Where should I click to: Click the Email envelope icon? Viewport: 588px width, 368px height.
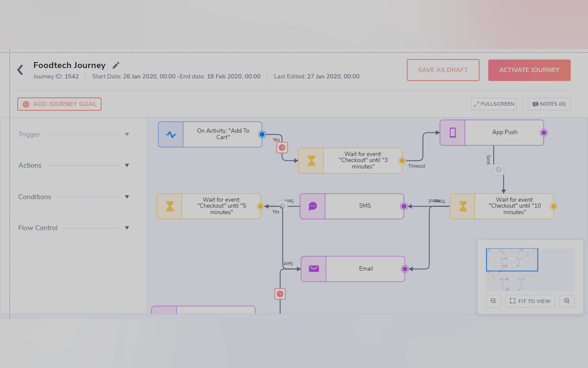tap(314, 269)
